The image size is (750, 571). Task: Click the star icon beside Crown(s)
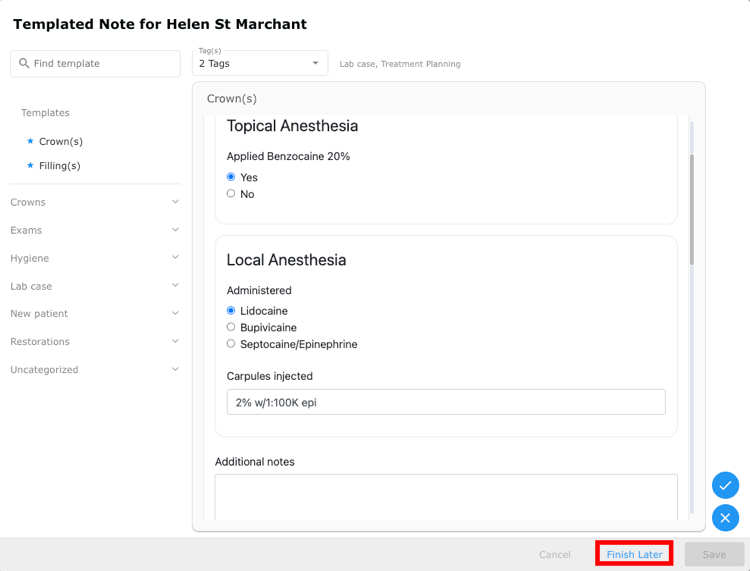30,141
